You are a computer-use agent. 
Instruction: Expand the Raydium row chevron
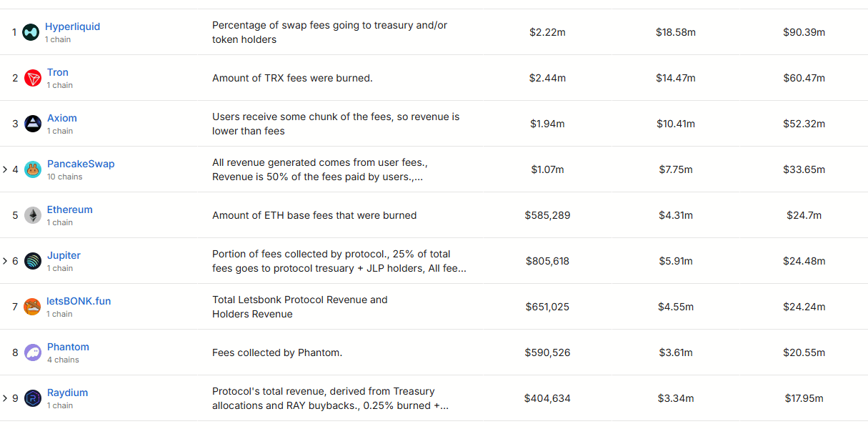[x=5, y=398]
